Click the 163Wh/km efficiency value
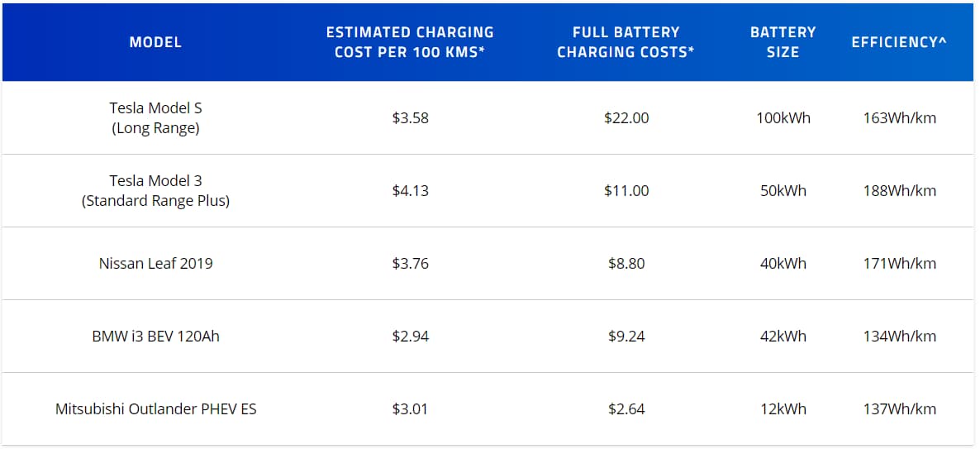The height and width of the screenshot is (449, 980). (x=899, y=118)
